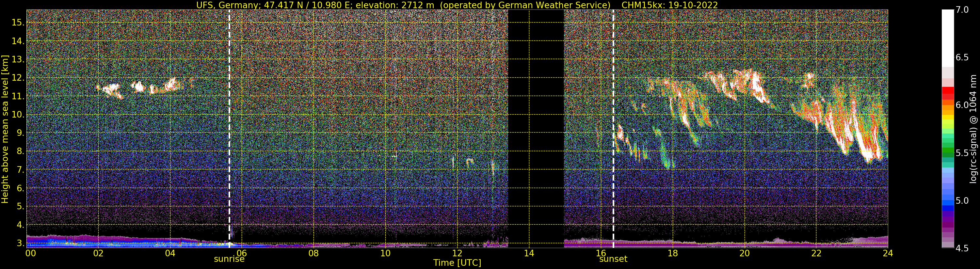Click the colorbar tick value '6.0'
980x269 pixels.
click(962, 105)
